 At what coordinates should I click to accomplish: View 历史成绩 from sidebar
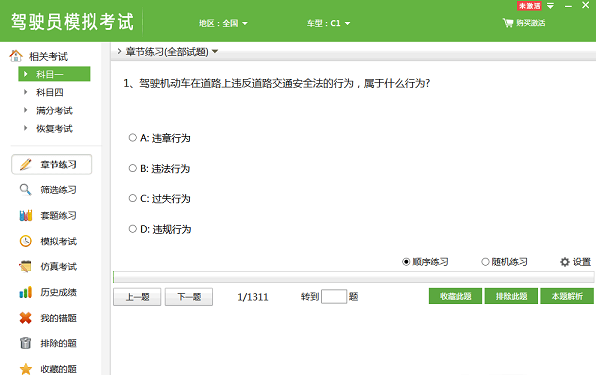(x=59, y=292)
